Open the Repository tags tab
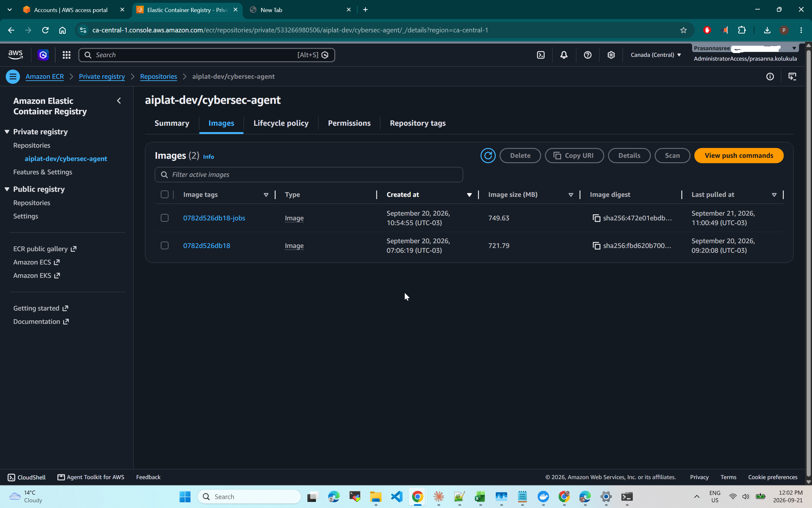The height and width of the screenshot is (508, 812). pos(418,123)
